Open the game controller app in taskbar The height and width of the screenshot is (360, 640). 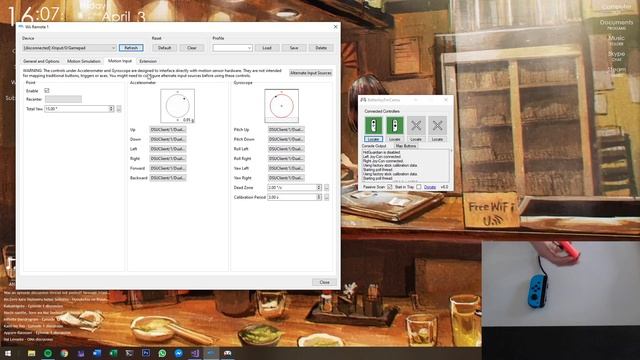227,353
